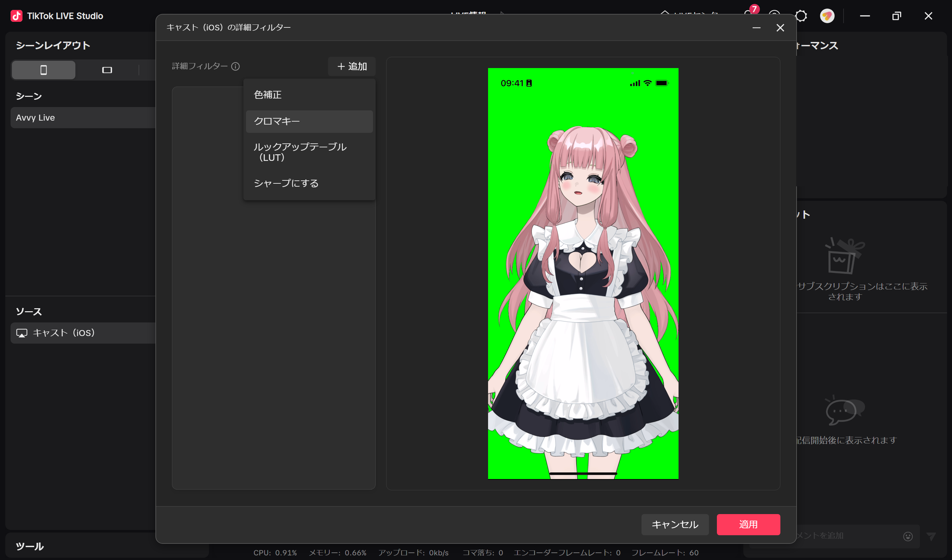Click the emoji icon in comment box
Viewport: 952px width, 560px height.
[x=908, y=536]
